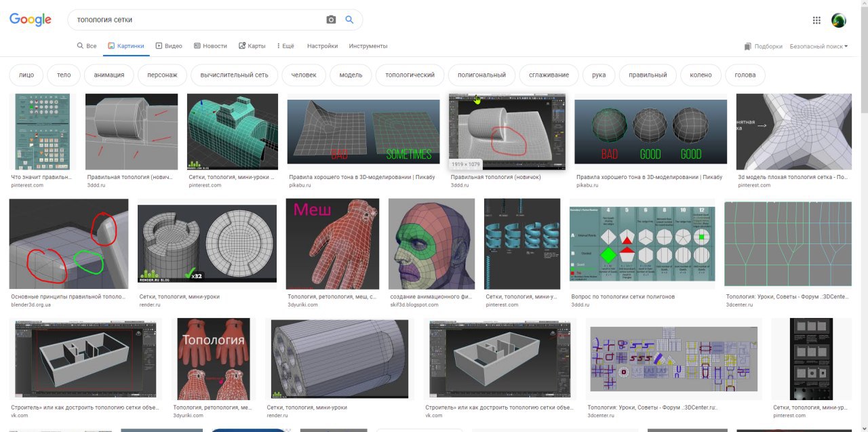
Task: Open Инструменты tools
Action: click(x=368, y=46)
